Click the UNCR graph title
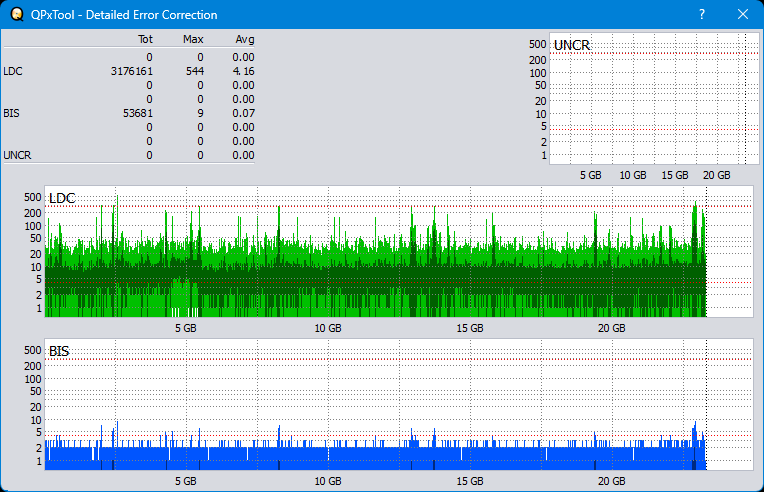 coord(572,45)
